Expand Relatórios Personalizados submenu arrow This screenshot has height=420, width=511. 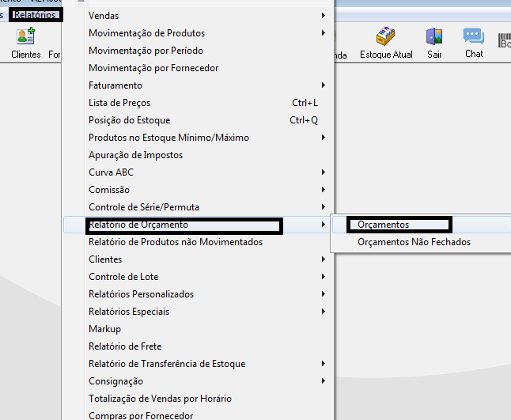click(324, 294)
